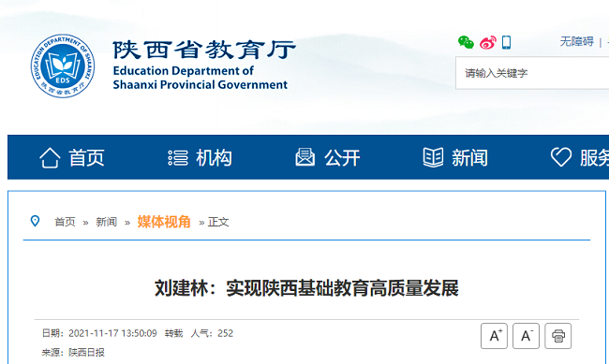Click the 陕西省教育厅 site title
Screen dimensions: 609x364
(204, 50)
